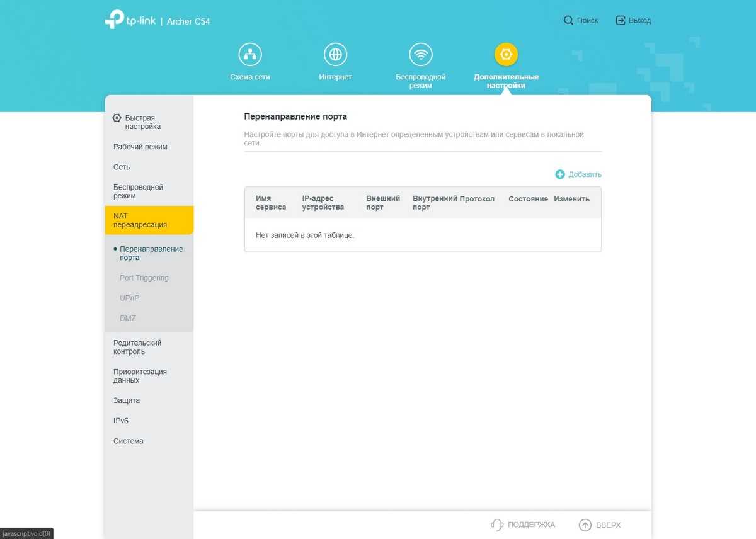Open Быстрая настройка in the sidebar

[139, 122]
